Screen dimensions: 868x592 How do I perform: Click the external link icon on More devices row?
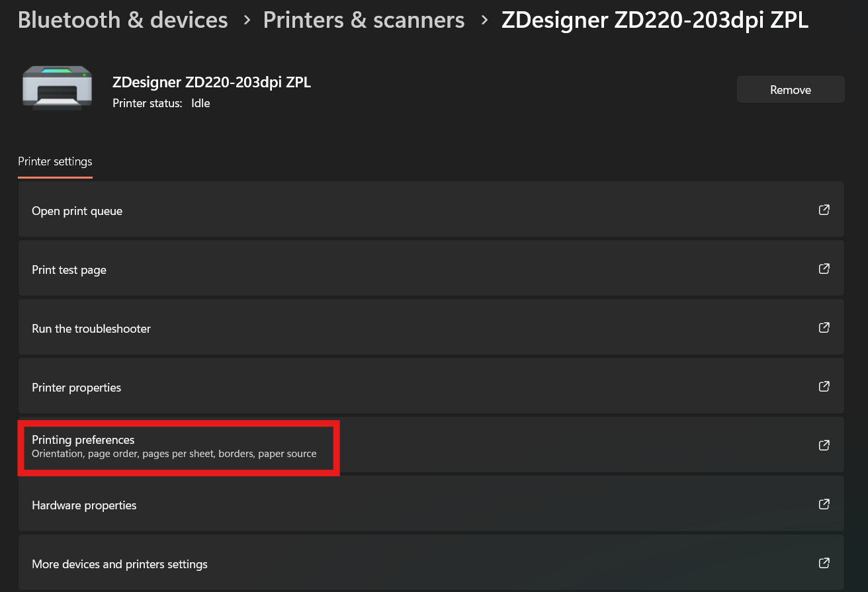824,563
